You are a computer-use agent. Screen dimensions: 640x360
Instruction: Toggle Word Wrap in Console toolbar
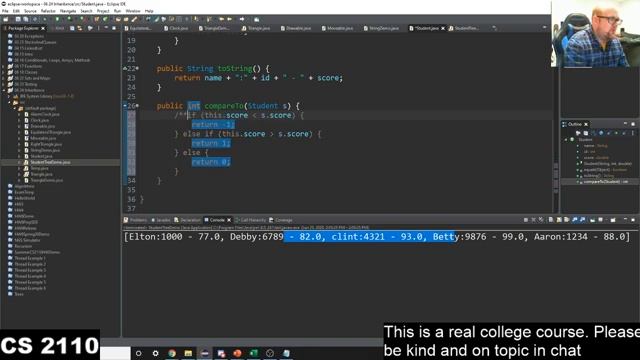point(567,220)
